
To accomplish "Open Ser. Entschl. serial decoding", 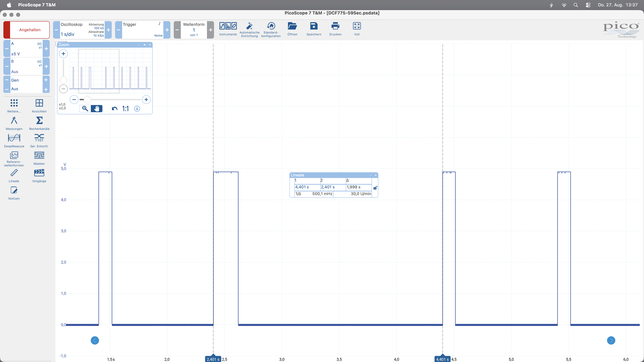I will [39, 141].
